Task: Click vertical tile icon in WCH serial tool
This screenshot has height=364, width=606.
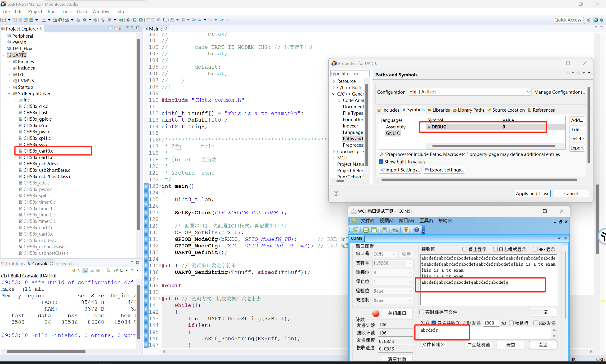Action: click(x=374, y=230)
